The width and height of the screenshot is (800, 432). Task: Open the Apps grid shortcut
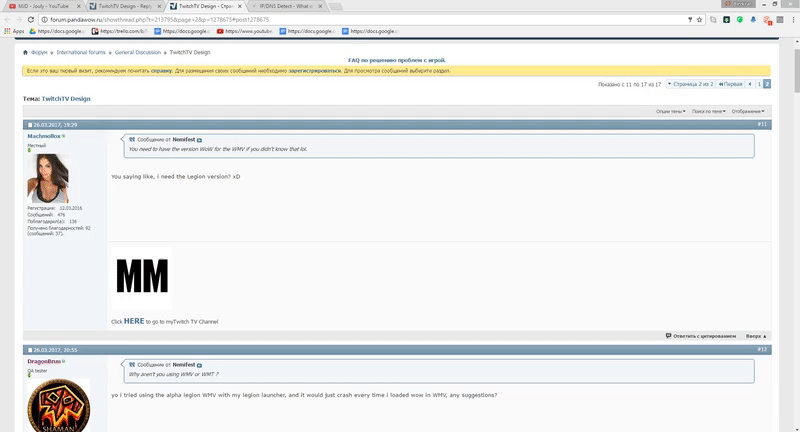(x=14, y=31)
